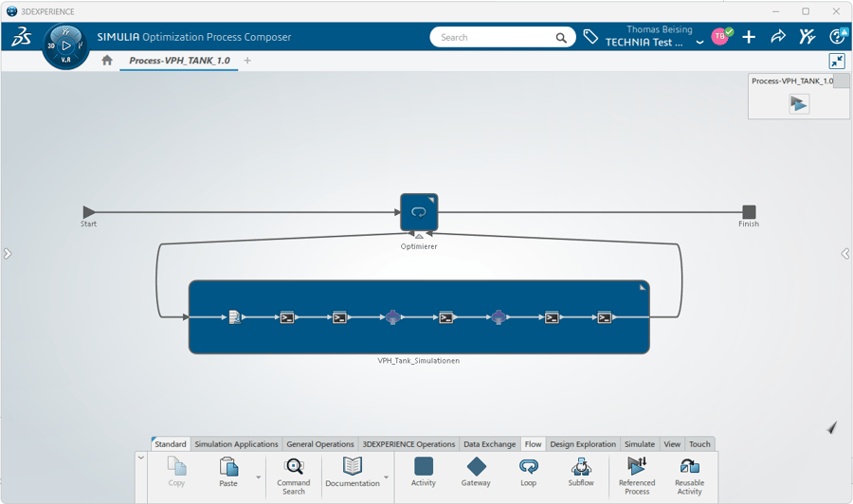
Task: Select the document activity in subflow
Action: pyautogui.click(x=234, y=317)
